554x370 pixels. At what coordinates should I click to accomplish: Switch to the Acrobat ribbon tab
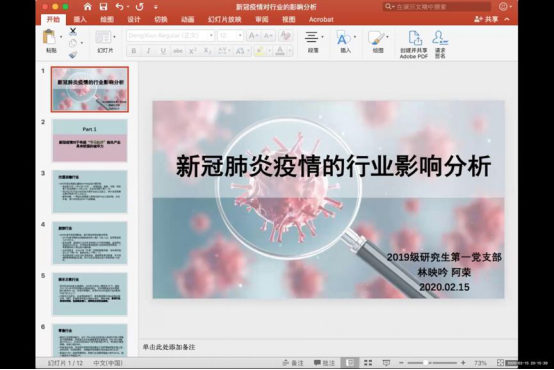pyautogui.click(x=321, y=19)
